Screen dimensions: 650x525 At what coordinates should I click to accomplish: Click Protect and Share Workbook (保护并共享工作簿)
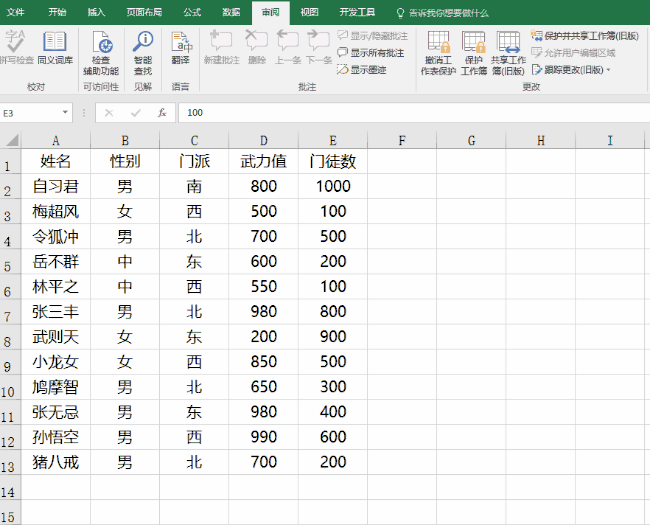coord(585,36)
